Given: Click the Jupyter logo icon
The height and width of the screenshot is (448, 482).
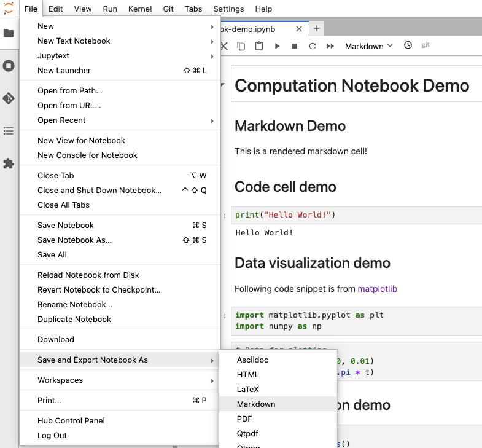Looking at the screenshot, I should [x=9, y=9].
